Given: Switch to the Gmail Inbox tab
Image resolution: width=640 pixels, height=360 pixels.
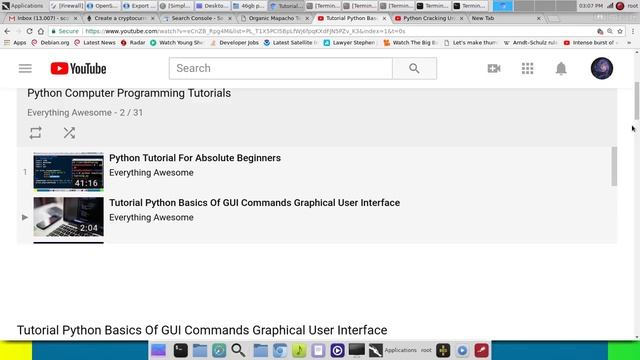Looking at the screenshot, I should tap(43, 18).
